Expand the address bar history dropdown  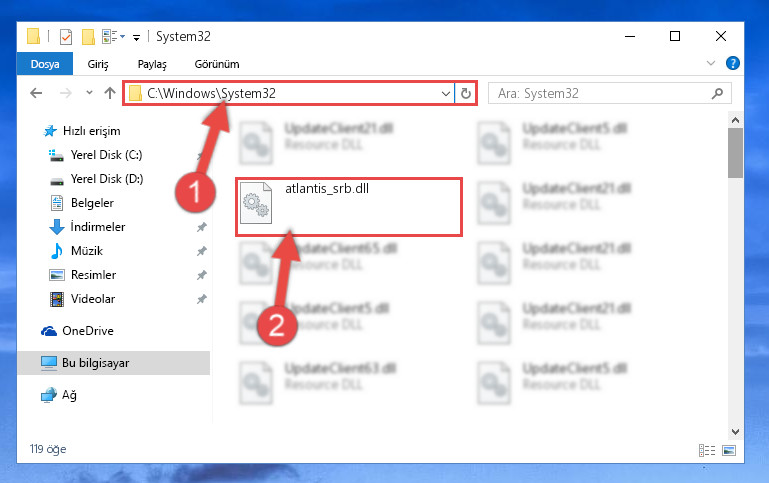(x=445, y=93)
